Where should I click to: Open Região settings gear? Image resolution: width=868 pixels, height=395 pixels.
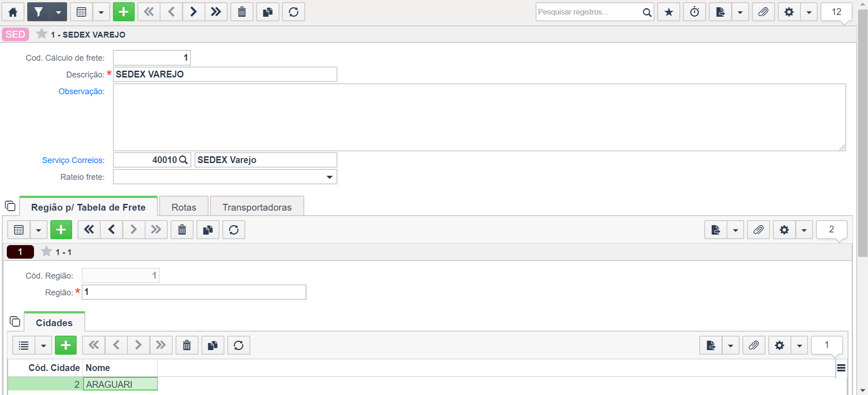pos(785,230)
